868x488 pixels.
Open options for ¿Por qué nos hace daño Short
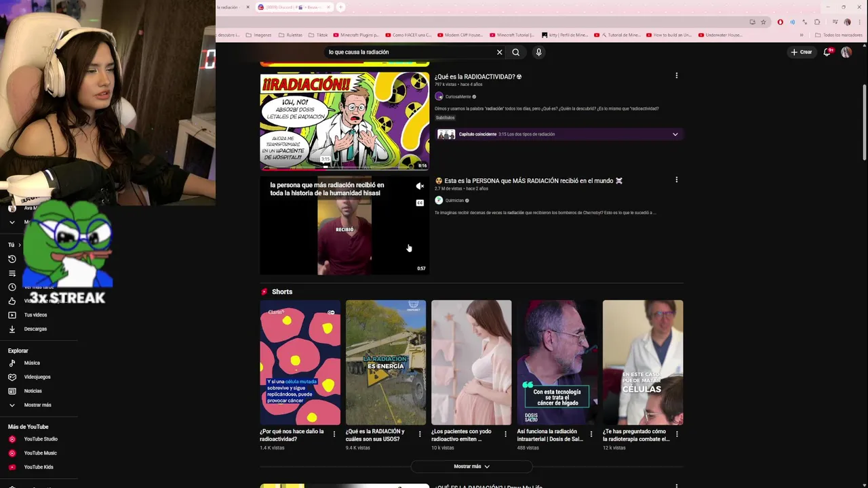[x=334, y=434]
